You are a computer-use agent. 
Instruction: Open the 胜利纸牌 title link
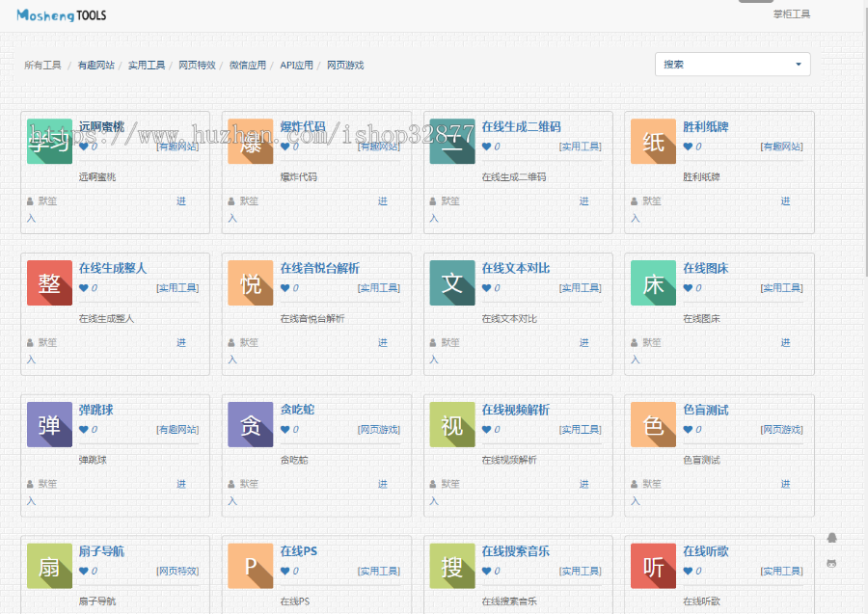706,126
